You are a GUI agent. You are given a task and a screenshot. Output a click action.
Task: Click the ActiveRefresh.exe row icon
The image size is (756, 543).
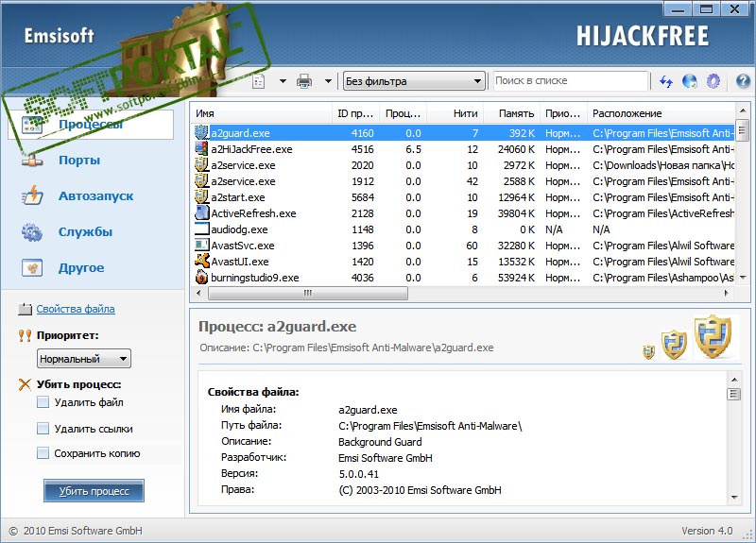pyautogui.click(x=201, y=213)
